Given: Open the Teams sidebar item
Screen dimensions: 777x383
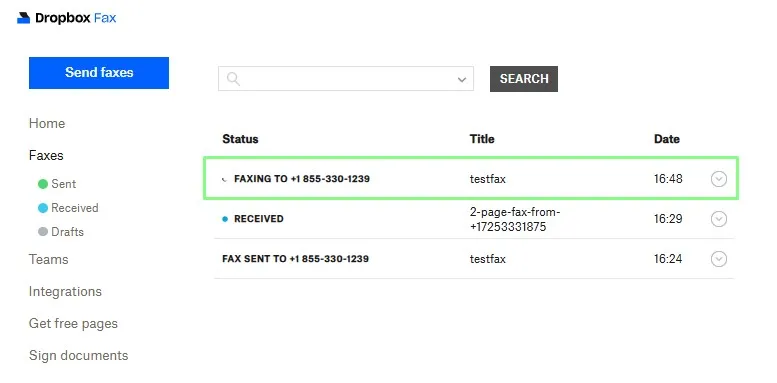Looking at the screenshot, I should click(49, 260).
